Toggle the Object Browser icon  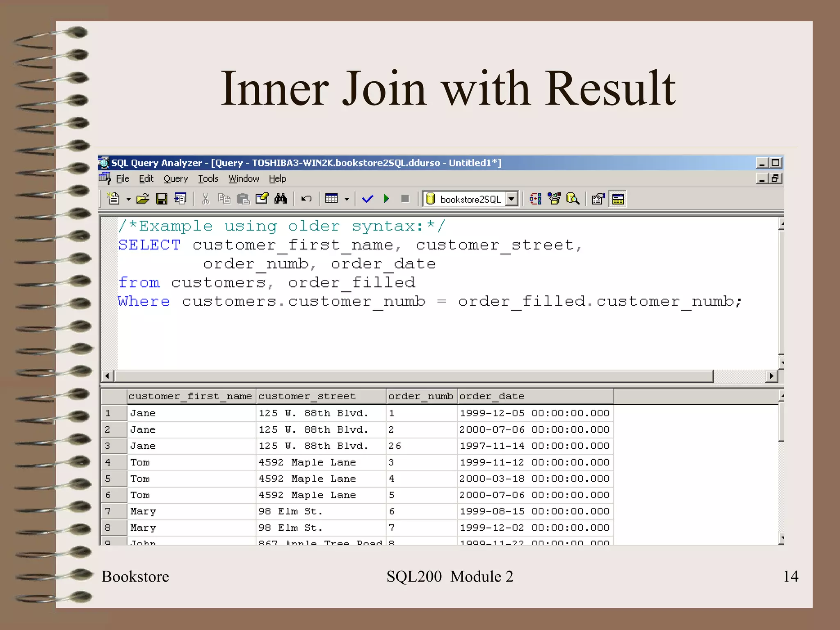coord(554,199)
